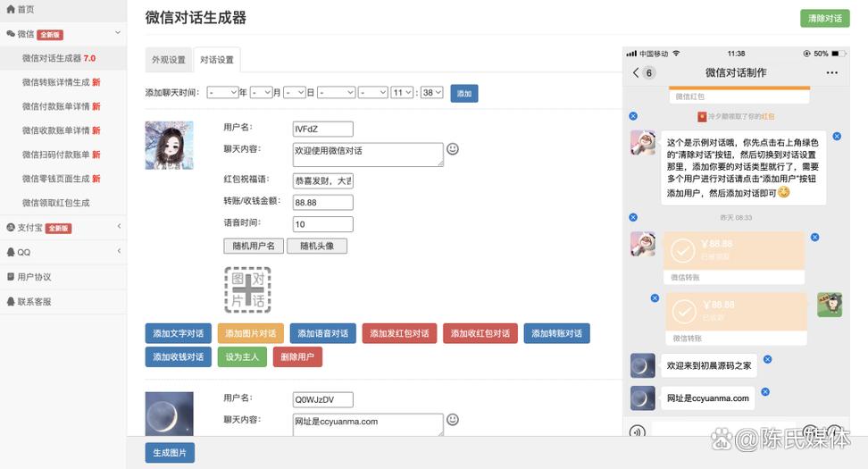Screen dimensions: 868x469
Task: Remove the 网址是ccyuanma.com preview message
Action: tap(765, 391)
